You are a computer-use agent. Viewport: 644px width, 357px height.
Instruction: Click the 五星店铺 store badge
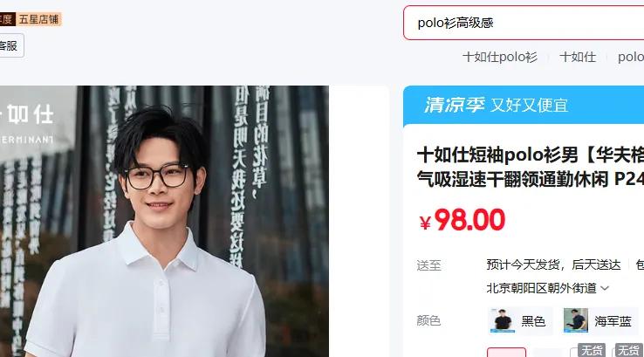pos(39,19)
